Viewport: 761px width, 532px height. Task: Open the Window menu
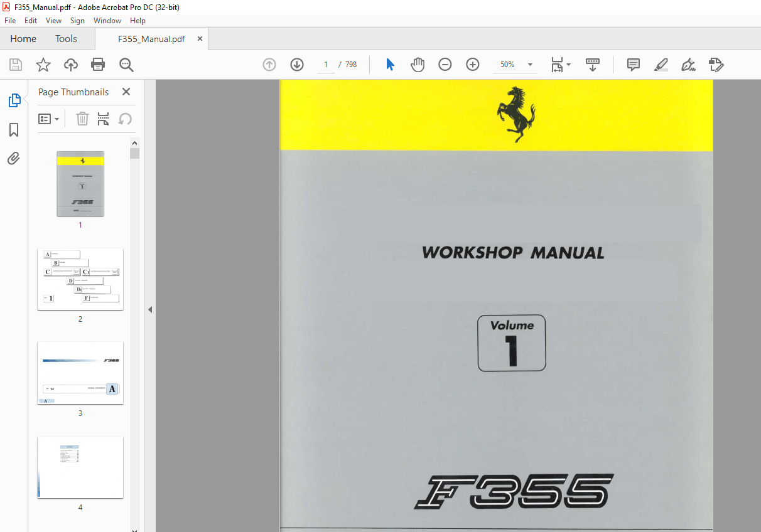click(x=107, y=21)
